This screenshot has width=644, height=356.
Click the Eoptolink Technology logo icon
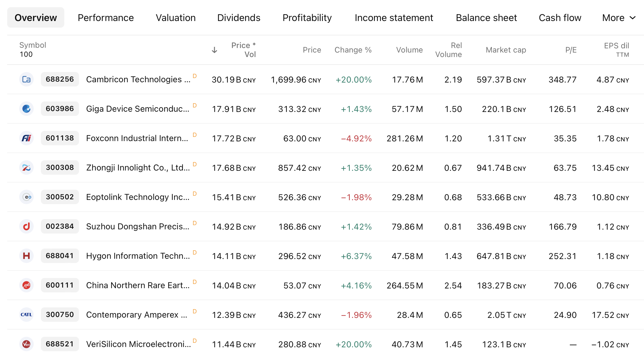point(26,197)
